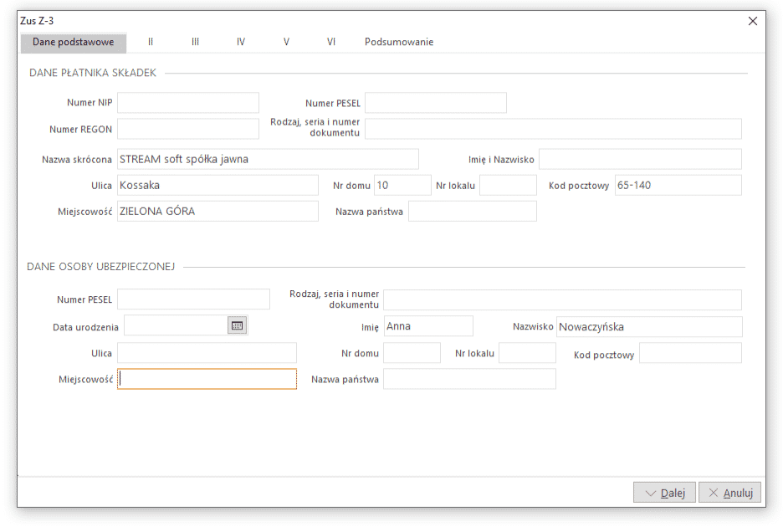
Task: Click the Nazwa skrócona field with STREAM soft
Action: coord(269,160)
